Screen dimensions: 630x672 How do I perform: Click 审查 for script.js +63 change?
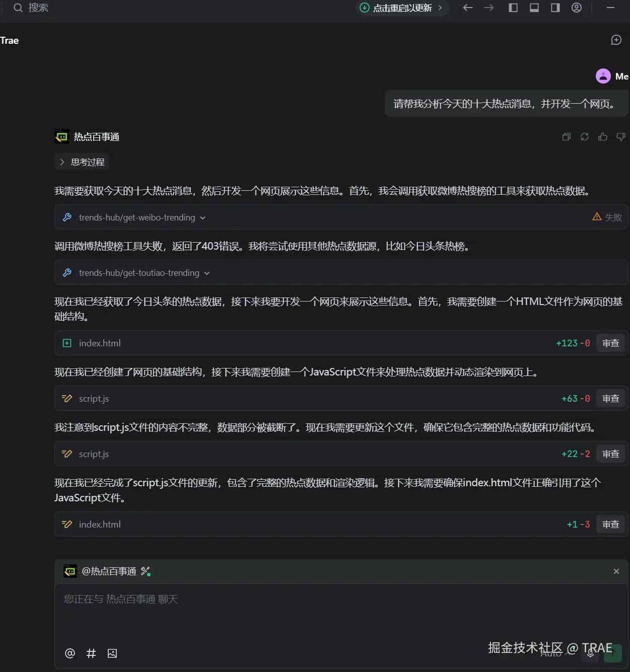610,398
